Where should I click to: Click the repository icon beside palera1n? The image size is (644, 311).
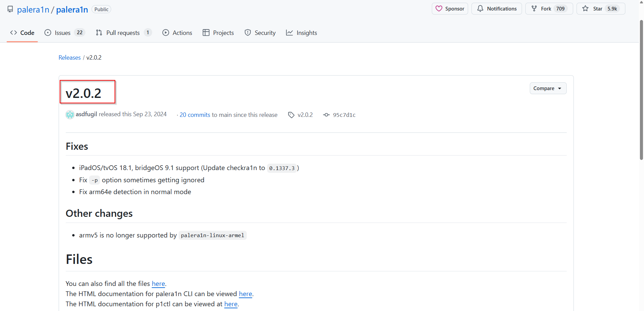coord(10,9)
